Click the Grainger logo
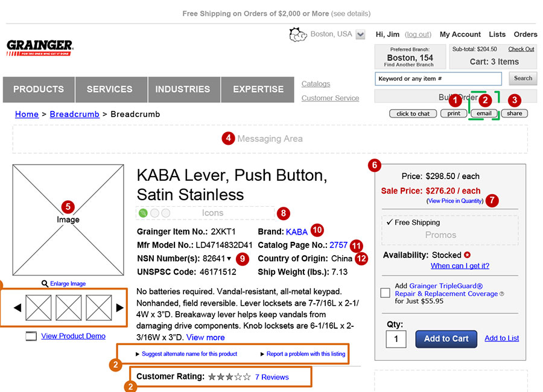 click(x=40, y=48)
